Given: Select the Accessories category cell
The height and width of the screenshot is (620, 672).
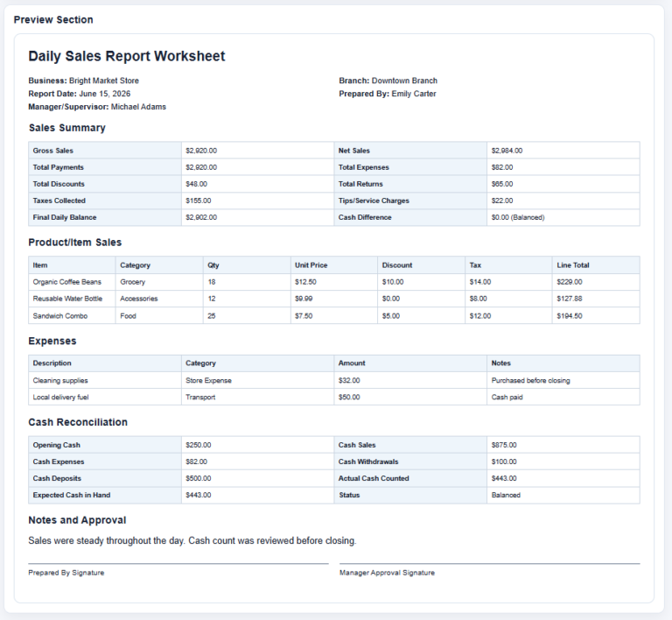Looking at the screenshot, I should (159, 299).
